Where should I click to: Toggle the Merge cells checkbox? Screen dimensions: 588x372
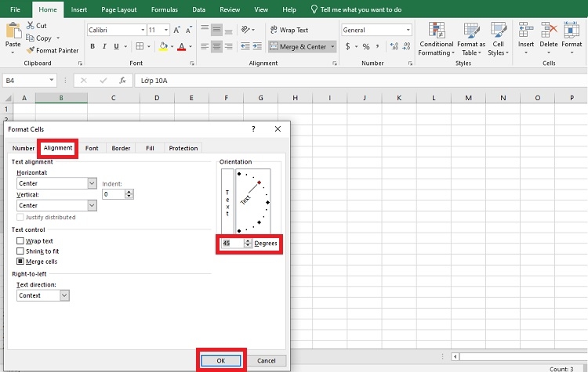point(20,261)
